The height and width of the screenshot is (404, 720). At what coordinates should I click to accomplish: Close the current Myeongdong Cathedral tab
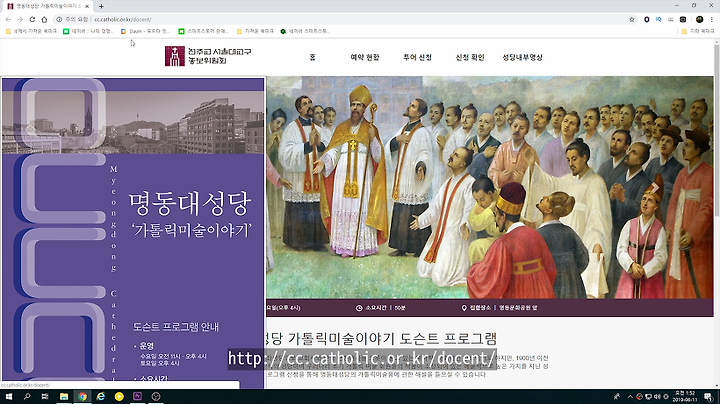[87, 6]
